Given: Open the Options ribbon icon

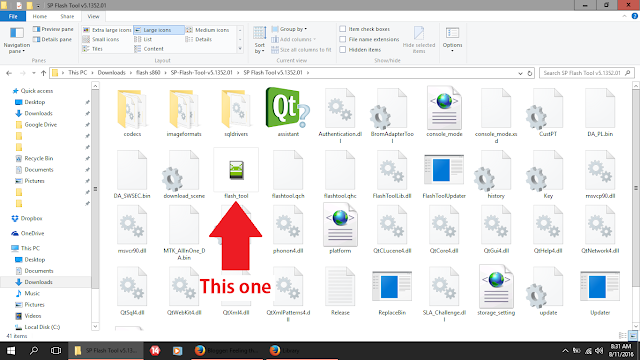Looking at the screenshot, I should [x=452, y=38].
